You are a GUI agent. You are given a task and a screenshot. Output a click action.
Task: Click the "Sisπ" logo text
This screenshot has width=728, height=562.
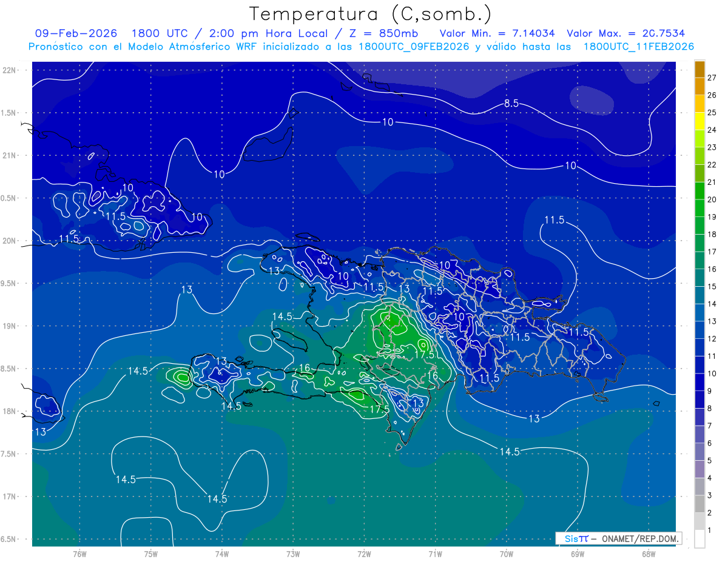coord(576,538)
